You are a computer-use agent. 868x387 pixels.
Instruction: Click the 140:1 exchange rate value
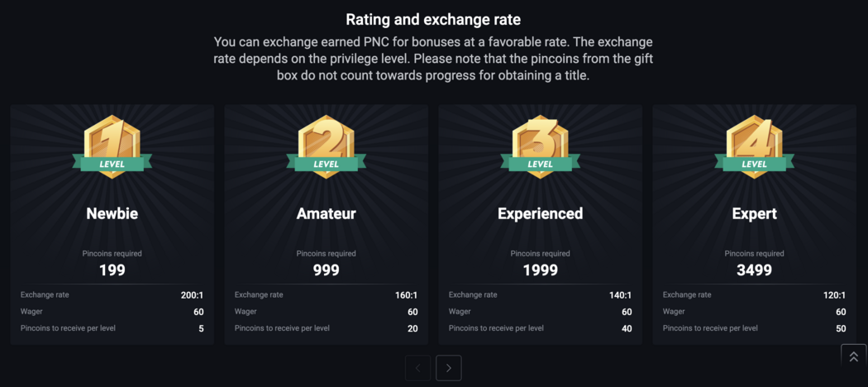[620, 295]
